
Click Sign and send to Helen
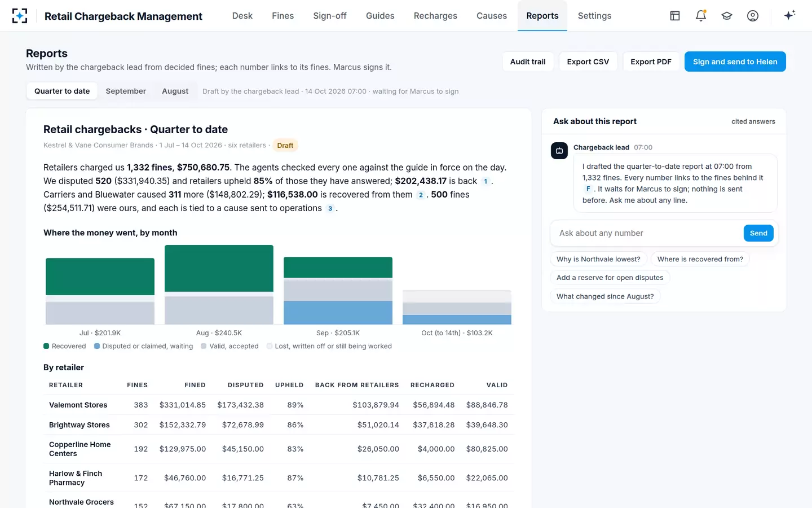[x=735, y=62]
